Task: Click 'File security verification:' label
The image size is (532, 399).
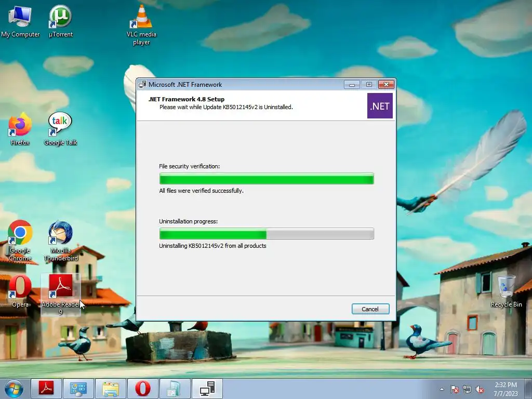Action: click(189, 166)
